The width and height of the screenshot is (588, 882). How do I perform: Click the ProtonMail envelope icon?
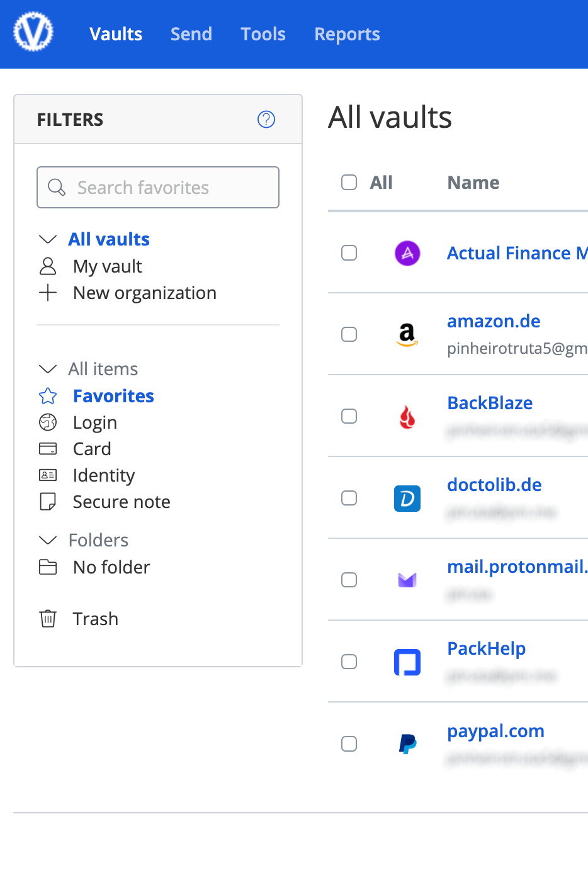click(407, 580)
